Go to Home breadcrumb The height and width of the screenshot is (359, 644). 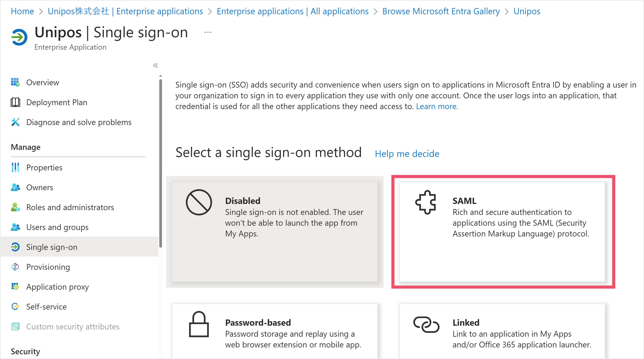[x=22, y=11]
